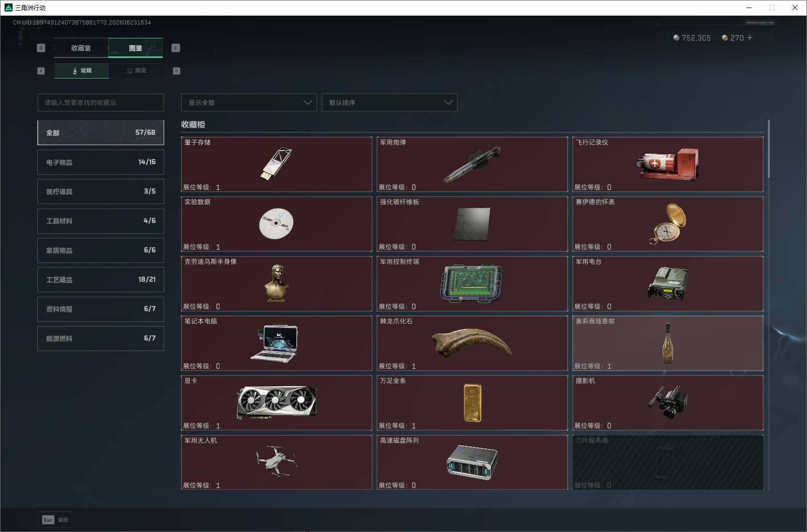807x532 pixels.
Task: Open the 量子存储 collectible card
Action: [276, 164]
